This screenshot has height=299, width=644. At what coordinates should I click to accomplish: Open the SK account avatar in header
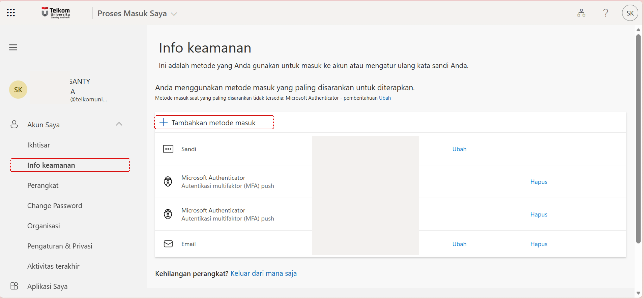coord(630,13)
